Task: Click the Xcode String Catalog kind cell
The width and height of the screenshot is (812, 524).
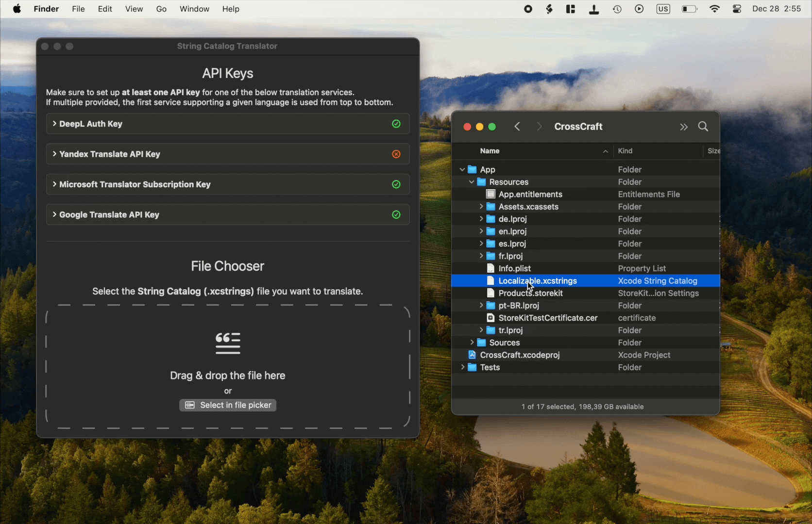Action: click(x=658, y=281)
